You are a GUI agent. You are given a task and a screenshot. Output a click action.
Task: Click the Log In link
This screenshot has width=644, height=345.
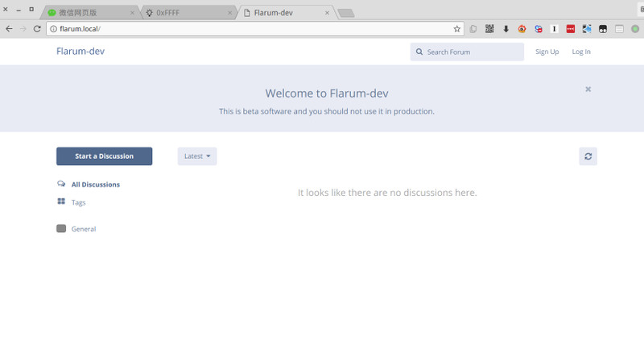(x=580, y=52)
